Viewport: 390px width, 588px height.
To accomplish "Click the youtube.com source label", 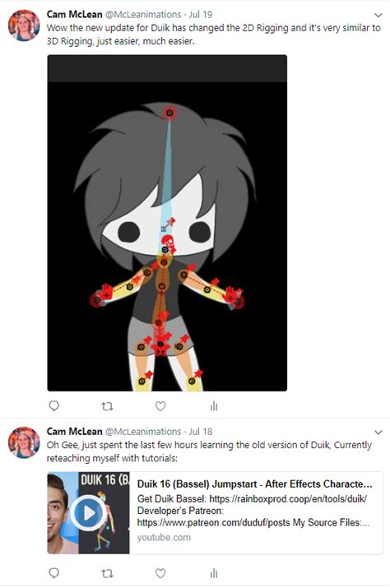I will [x=164, y=537].
